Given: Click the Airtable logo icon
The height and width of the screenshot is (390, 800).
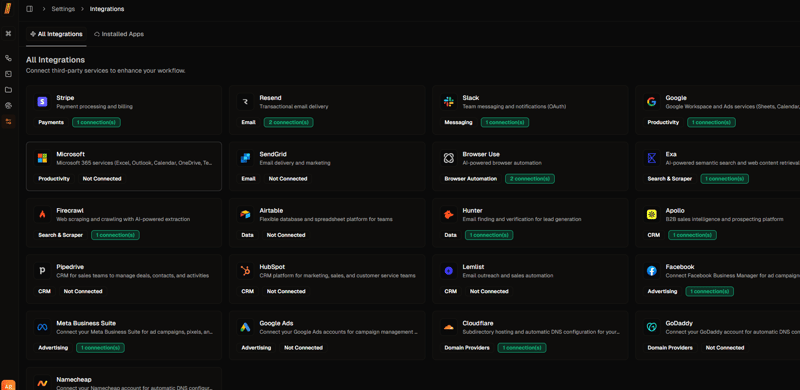Looking at the screenshot, I should [245, 215].
